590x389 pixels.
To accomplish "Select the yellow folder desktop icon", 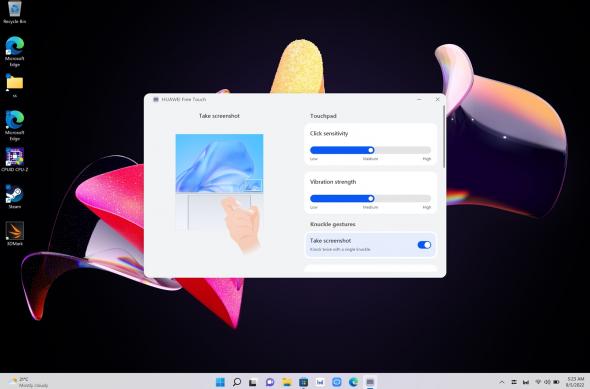I will (15, 86).
